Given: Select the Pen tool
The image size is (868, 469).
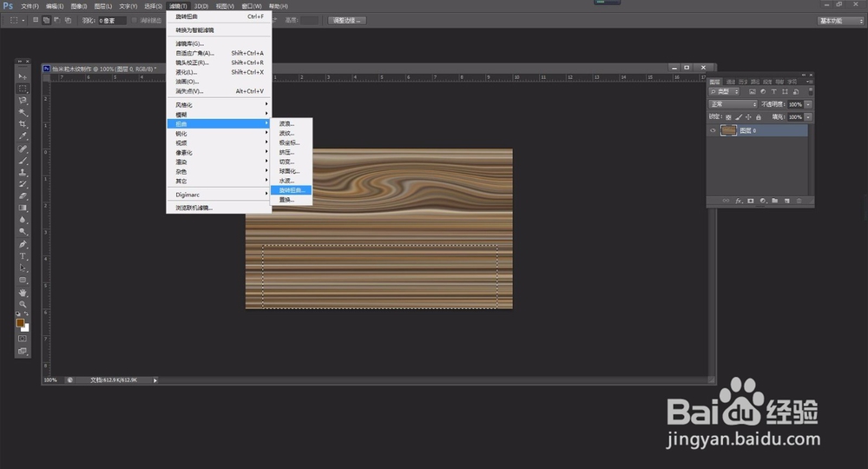Looking at the screenshot, I should (23, 244).
